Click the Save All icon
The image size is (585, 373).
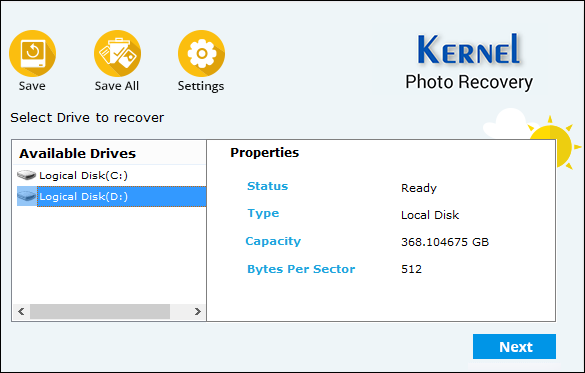(x=118, y=53)
